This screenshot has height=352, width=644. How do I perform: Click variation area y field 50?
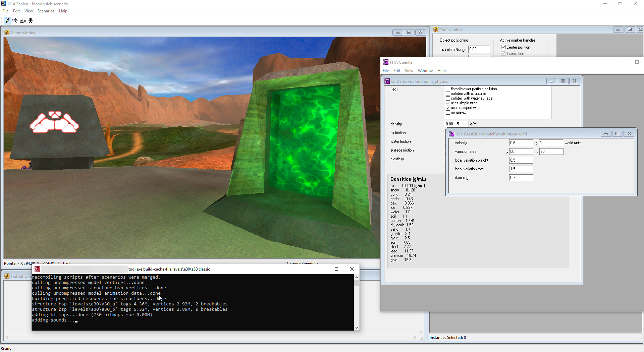click(521, 152)
